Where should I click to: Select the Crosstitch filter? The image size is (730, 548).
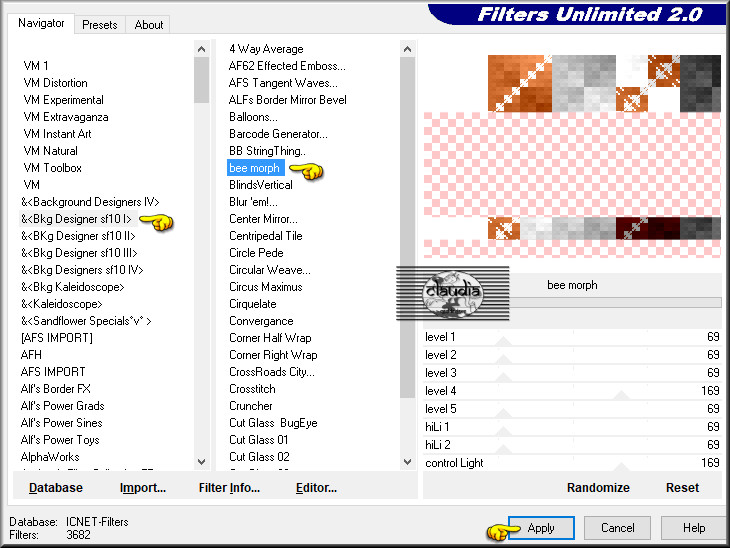pyautogui.click(x=252, y=389)
